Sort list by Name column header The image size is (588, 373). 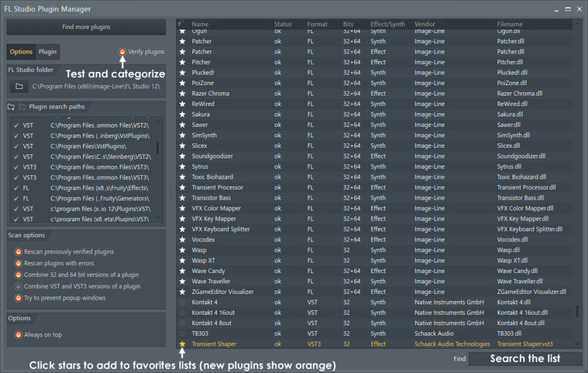tap(200, 24)
